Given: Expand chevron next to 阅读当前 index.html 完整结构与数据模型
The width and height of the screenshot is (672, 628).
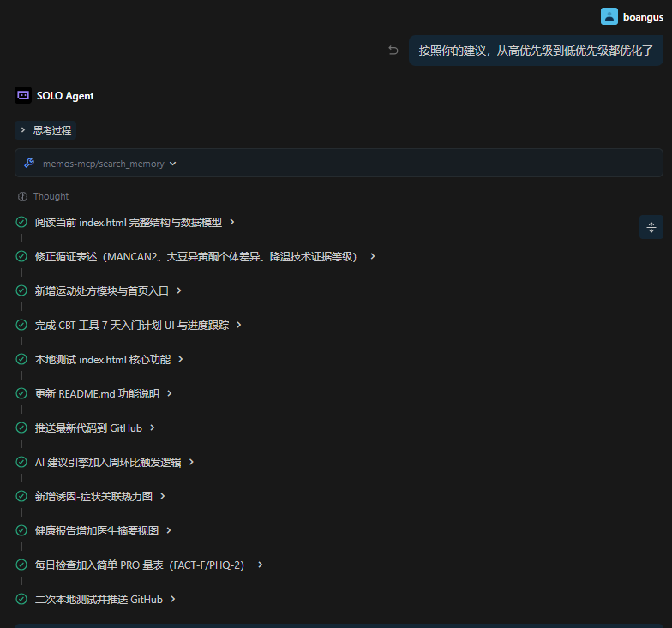Looking at the screenshot, I should [x=231, y=222].
